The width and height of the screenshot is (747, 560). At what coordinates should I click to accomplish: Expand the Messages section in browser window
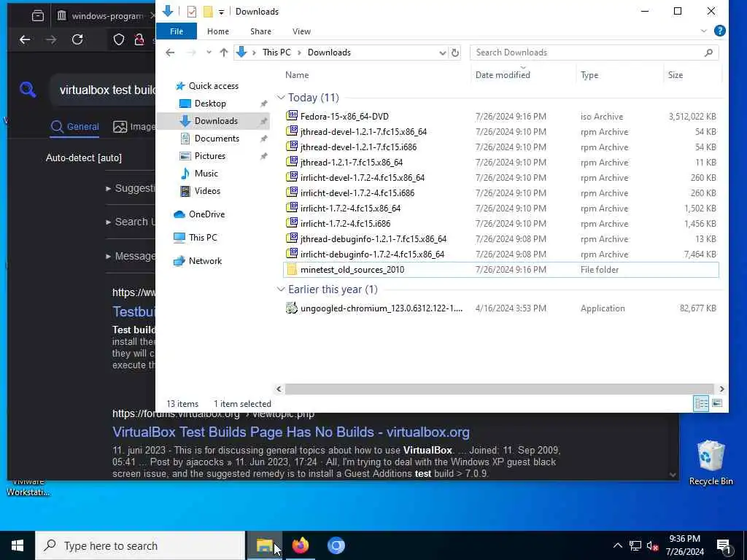tap(130, 256)
